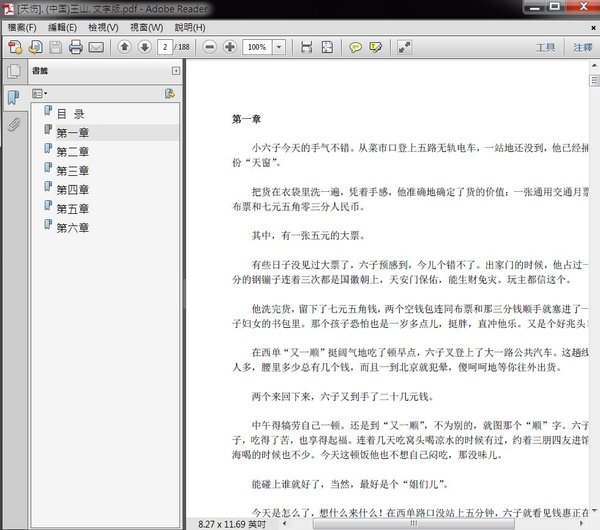Go to next page arrow
This screenshot has width=600, height=530.
144,47
